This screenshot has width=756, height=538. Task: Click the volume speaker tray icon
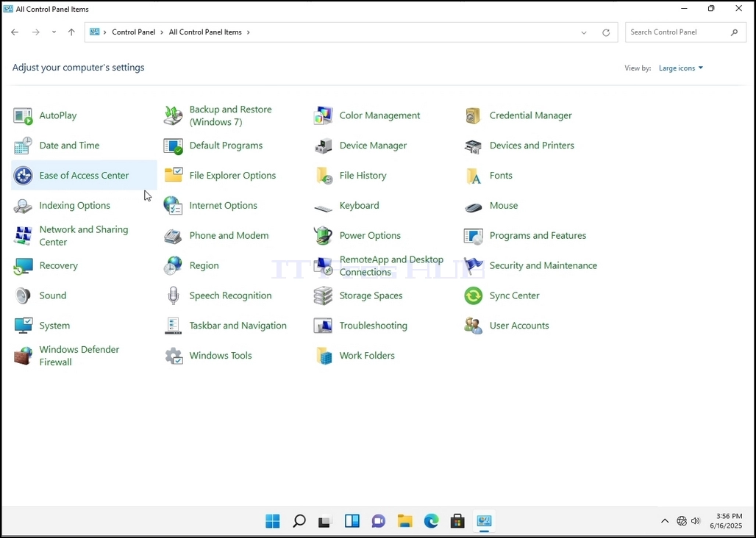click(x=695, y=520)
